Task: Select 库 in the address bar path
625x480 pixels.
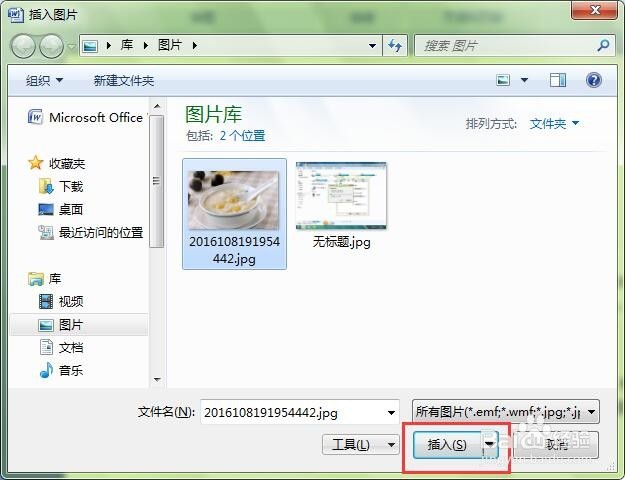Action: coord(127,45)
